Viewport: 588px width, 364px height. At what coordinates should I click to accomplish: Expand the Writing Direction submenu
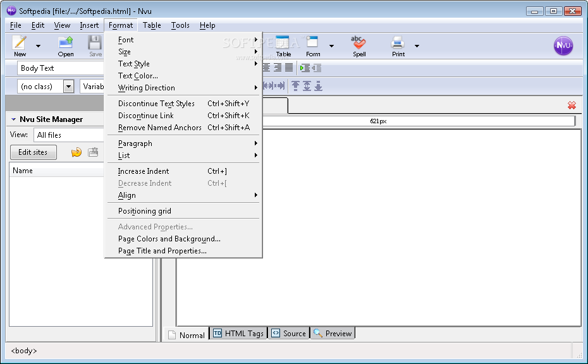coord(183,88)
